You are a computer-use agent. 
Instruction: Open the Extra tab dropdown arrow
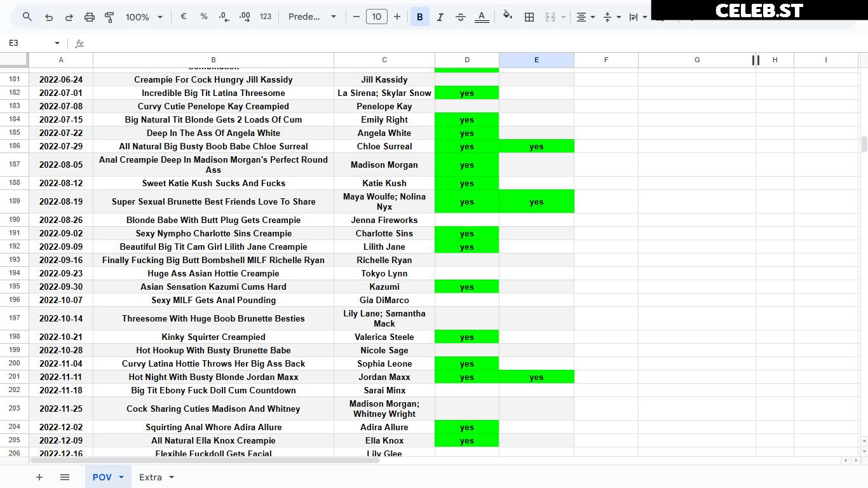point(172,477)
